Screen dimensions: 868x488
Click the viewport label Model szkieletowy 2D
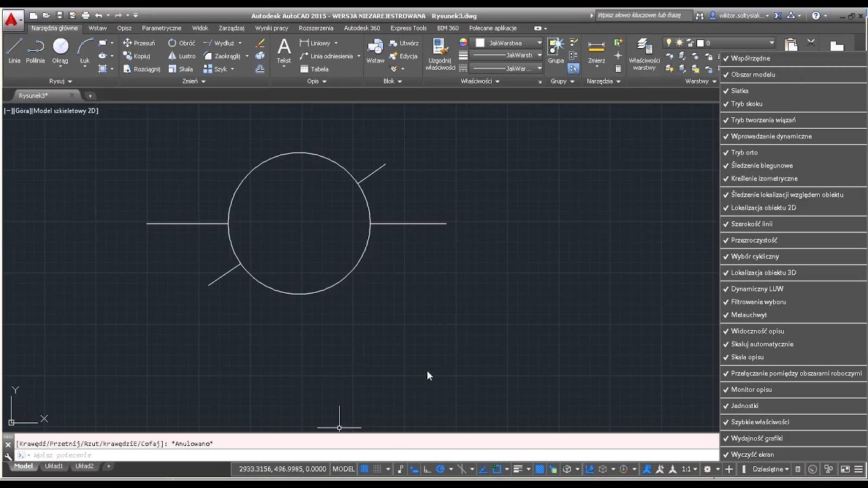click(66, 110)
